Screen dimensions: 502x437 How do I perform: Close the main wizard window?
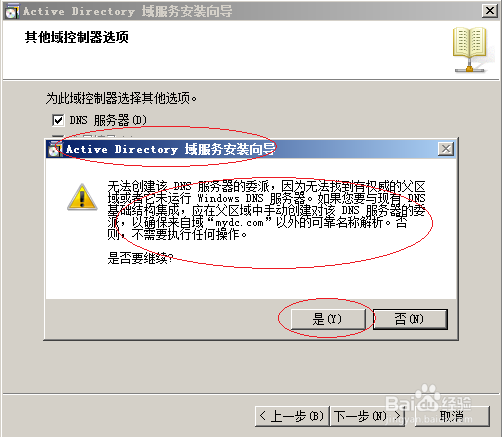point(490,11)
